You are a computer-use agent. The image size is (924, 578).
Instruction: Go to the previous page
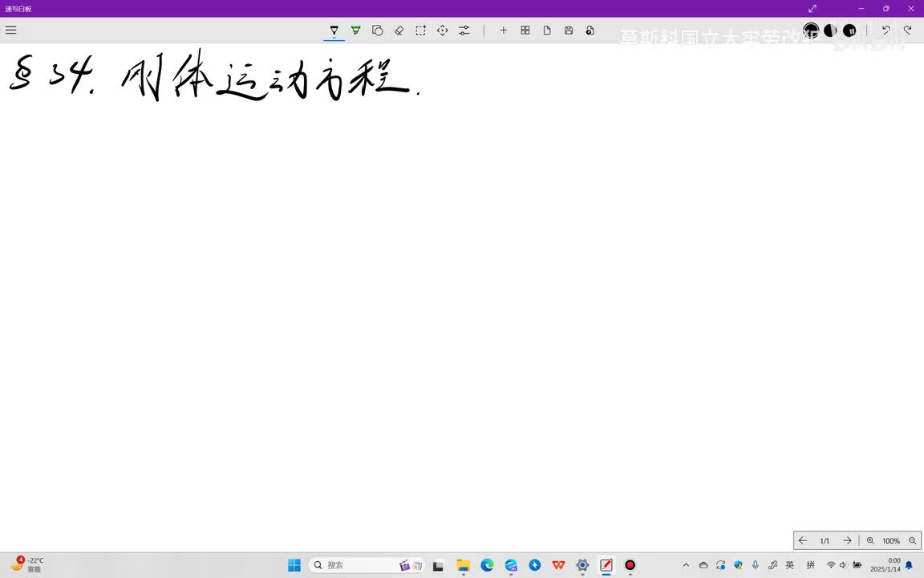803,540
